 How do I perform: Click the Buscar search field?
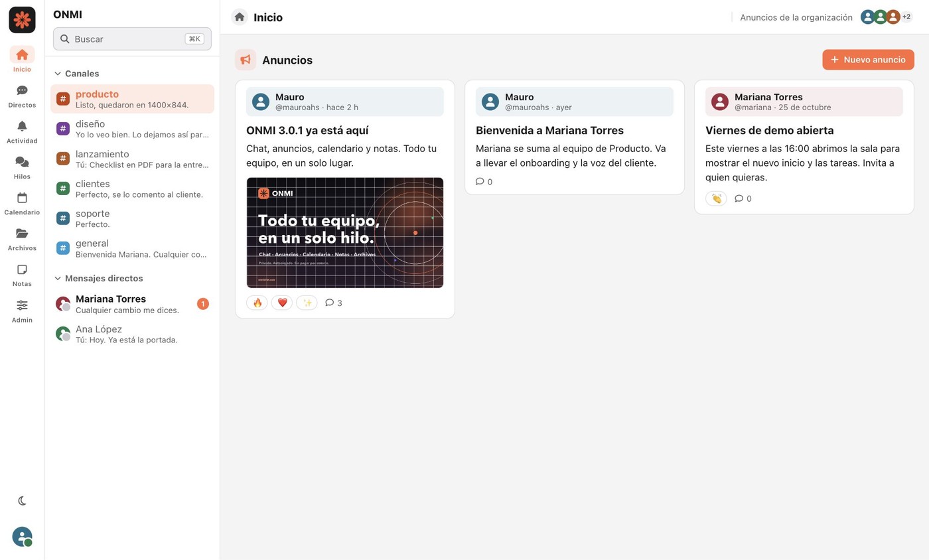tap(132, 39)
